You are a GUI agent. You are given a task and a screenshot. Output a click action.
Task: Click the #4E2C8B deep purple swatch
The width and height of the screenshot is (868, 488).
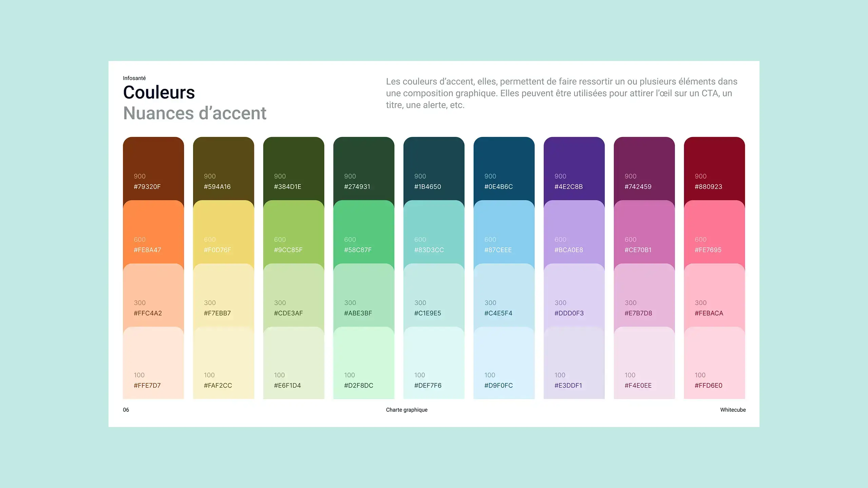coord(574,168)
